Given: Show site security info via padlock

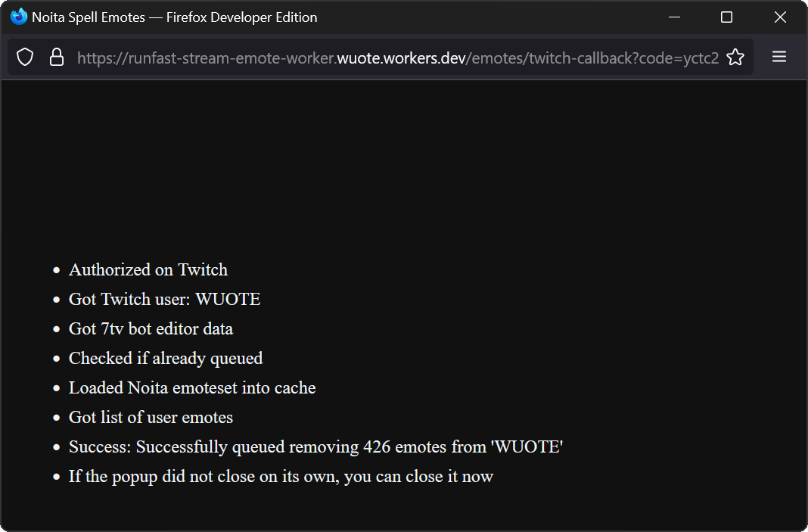Looking at the screenshot, I should [57, 58].
